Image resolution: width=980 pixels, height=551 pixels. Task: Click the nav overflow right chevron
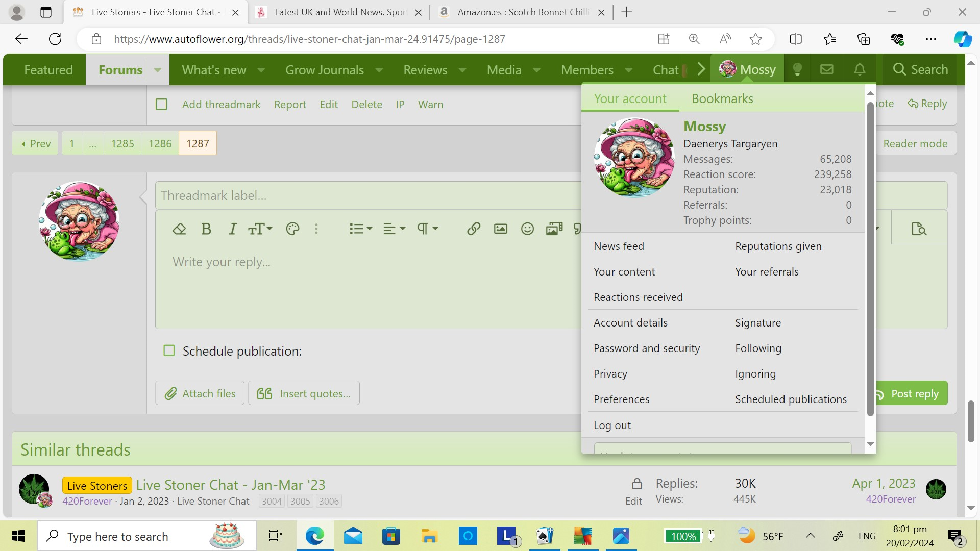coord(701,69)
